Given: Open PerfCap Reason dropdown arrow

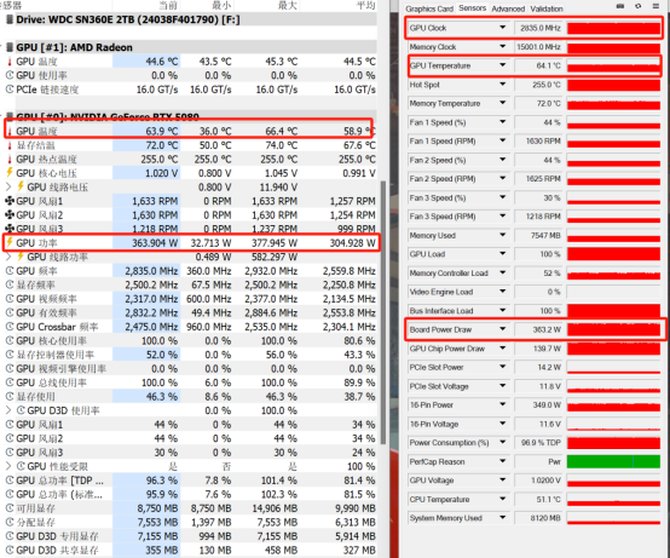Looking at the screenshot, I should pos(502,461).
